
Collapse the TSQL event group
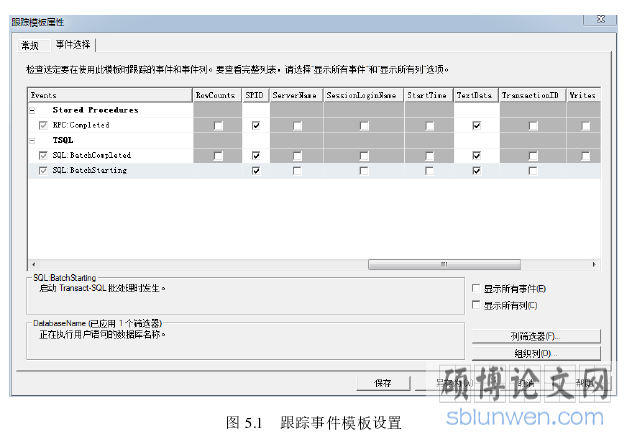click(32, 141)
